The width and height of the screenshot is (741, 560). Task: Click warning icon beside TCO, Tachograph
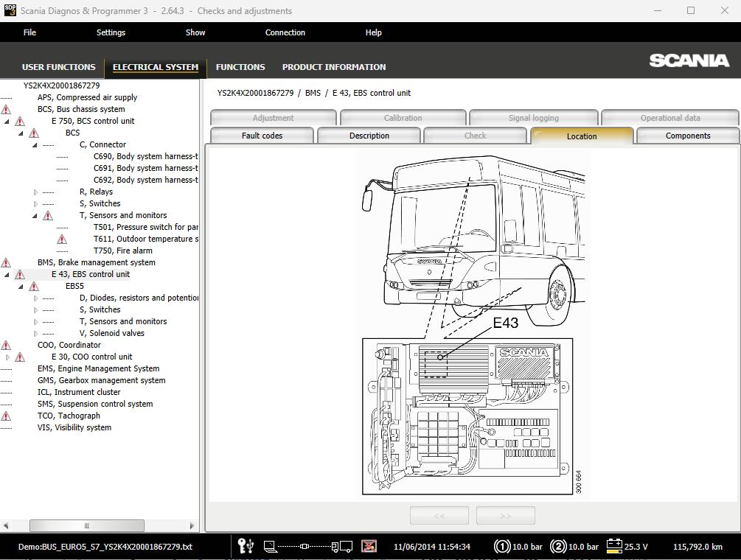click(6, 416)
